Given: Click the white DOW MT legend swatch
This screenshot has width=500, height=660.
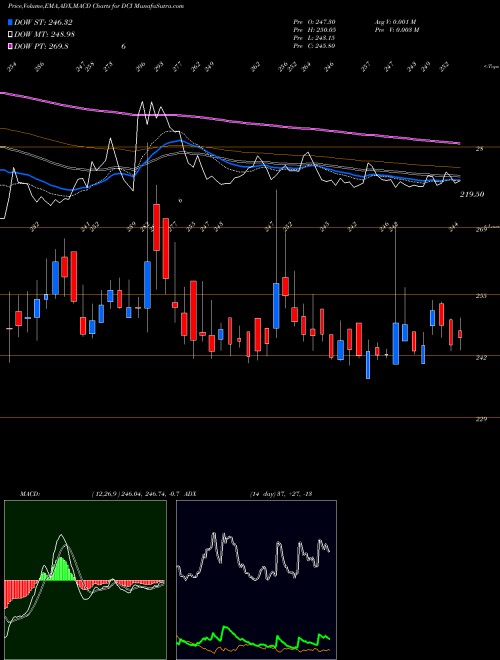Looking at the screenshot, I should [x=11, y=35].
